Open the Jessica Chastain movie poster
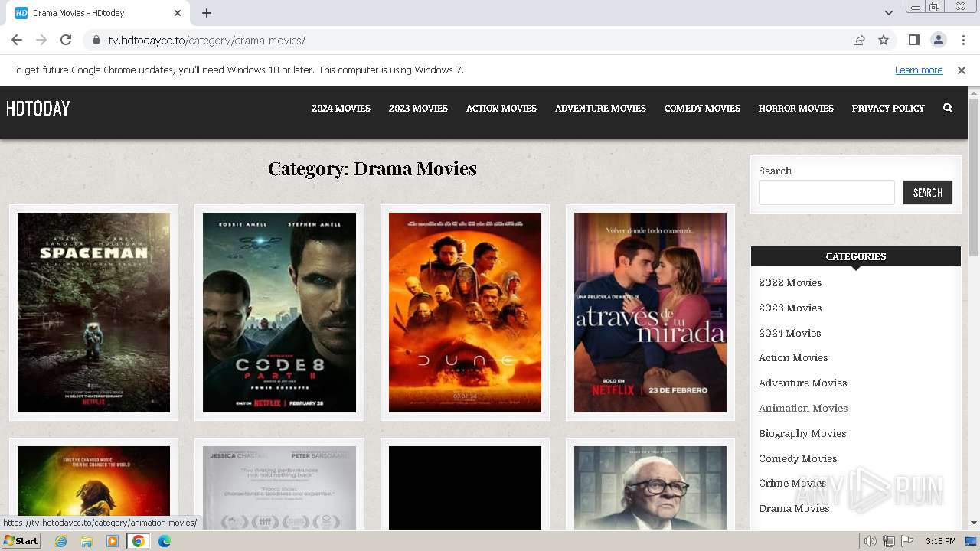 (x=279, y=487)
